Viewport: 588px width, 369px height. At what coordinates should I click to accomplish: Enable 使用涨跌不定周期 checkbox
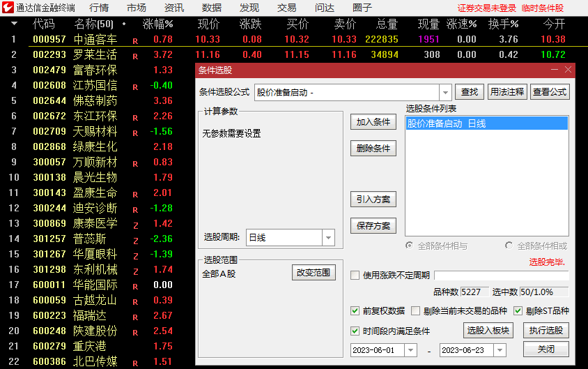[x=355, y=275]
